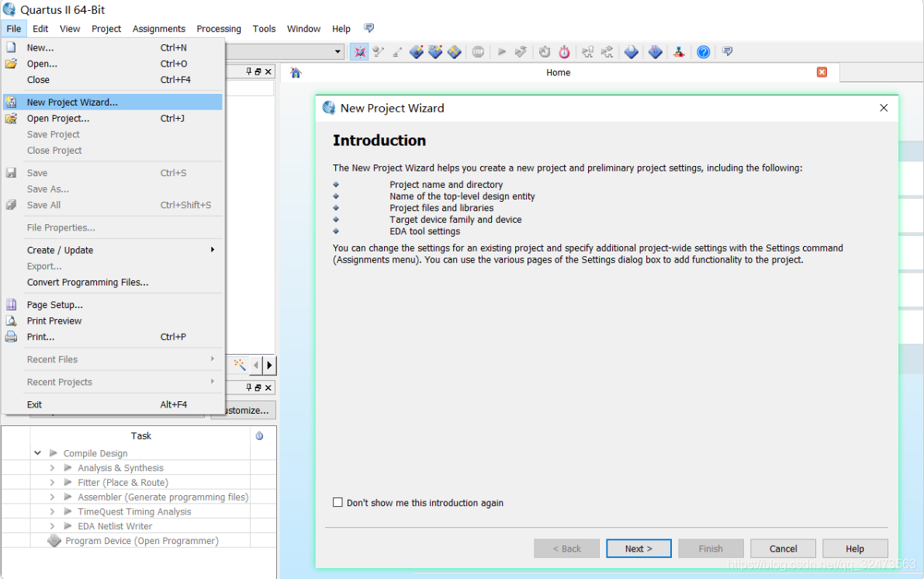Open the TimeQuest red stopwatch toolbar icon
Screen dimensions: 924x579
pyautogui.click(x=564, y=52)
